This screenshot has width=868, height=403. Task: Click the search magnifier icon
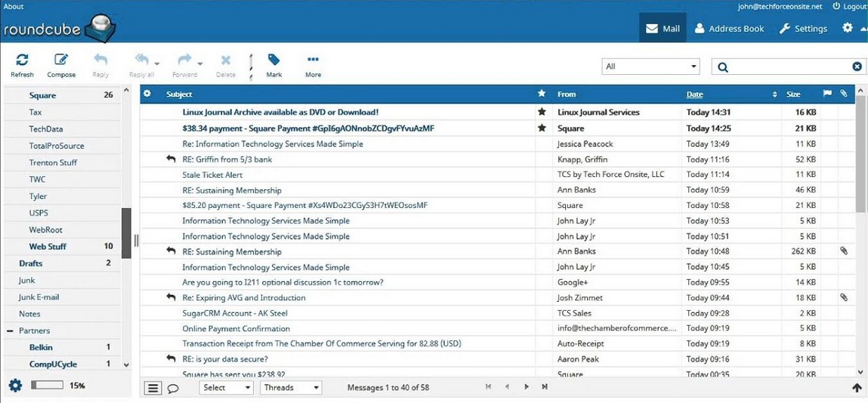[x=722, y=67]
